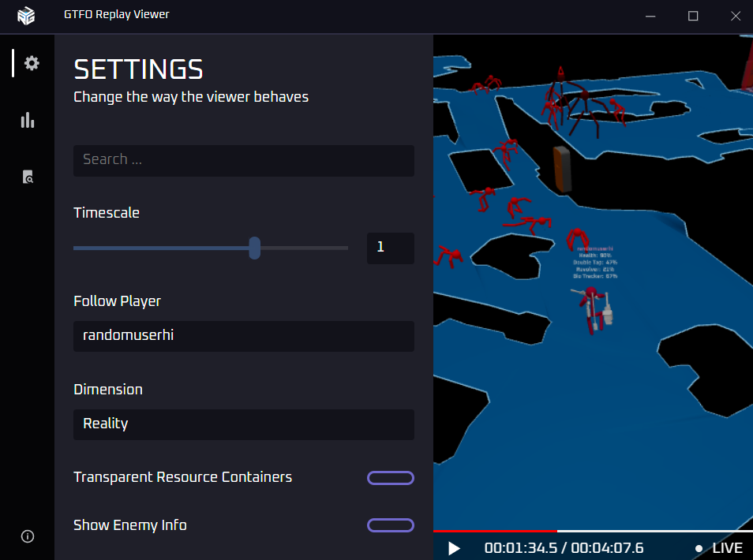Open the info icon in the sidebar
This screenshot has height=560, width=753.
(28, 536)
